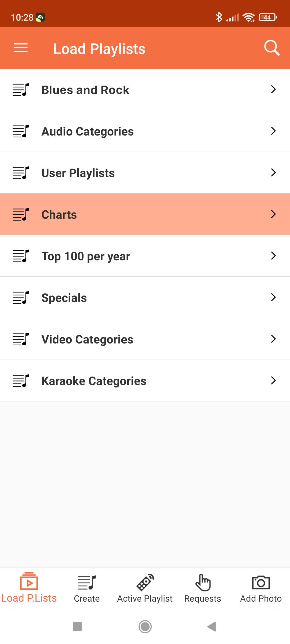Tap the Android home navigation button
This screenshot has height=644, width=290.
pyautogui.click(x=145, y=627)
